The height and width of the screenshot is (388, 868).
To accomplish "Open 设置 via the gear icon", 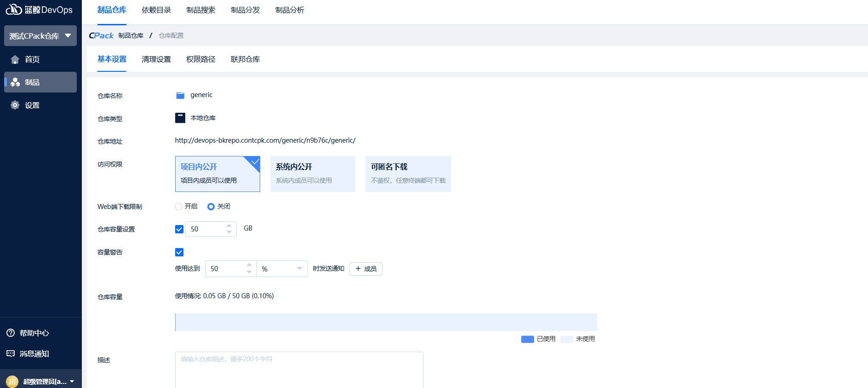I will [15, 105].
